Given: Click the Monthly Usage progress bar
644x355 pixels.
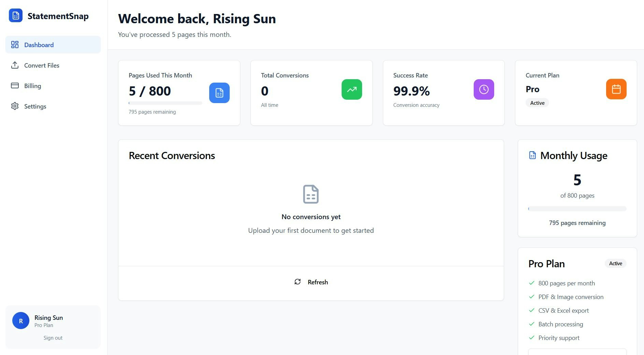Looking at the screenshot, I should [x=577, y=209].
